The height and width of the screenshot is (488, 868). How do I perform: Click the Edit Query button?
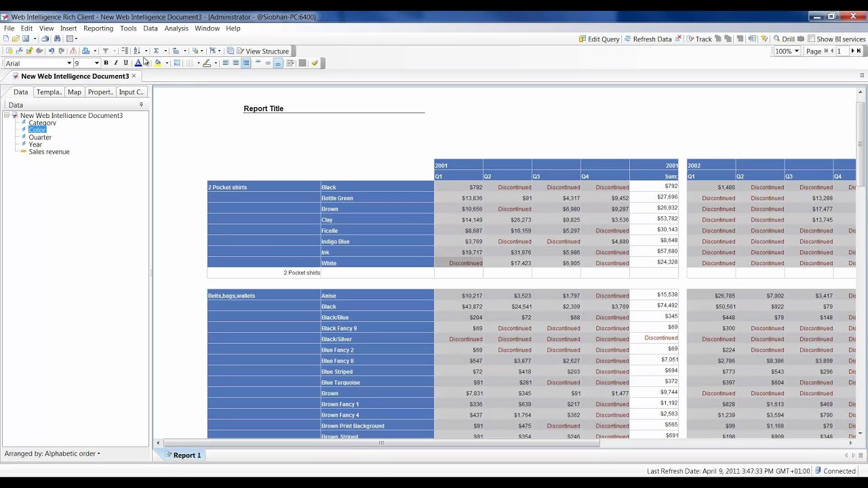[599, 39]
